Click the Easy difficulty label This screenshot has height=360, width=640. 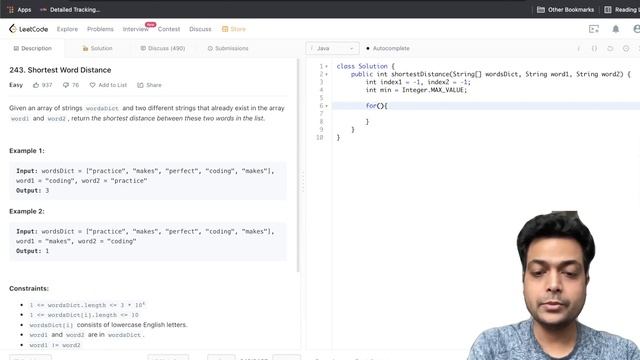(x=16, y=85)
